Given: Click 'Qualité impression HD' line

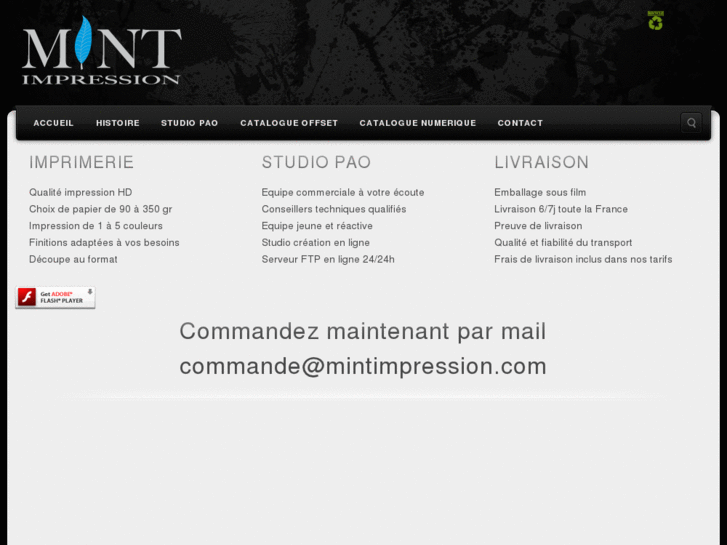Looking at the screenshot, I should 81,192.
